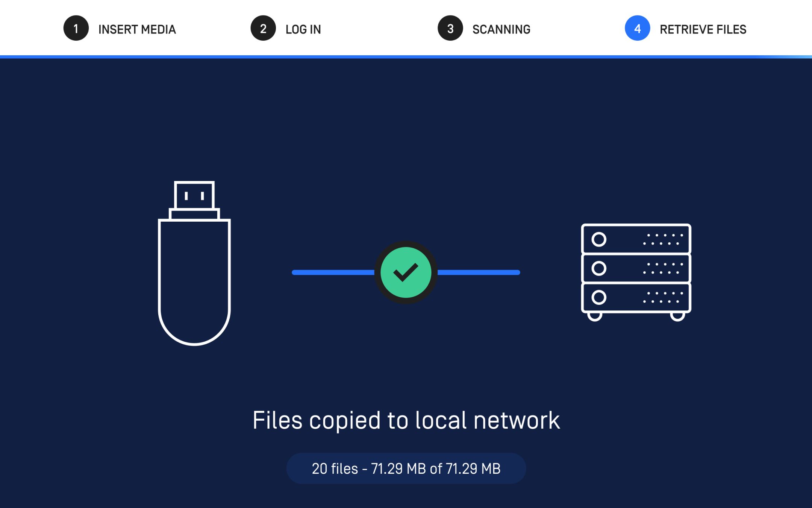
Task: Click step 3 circle icon
Action: 450,28
